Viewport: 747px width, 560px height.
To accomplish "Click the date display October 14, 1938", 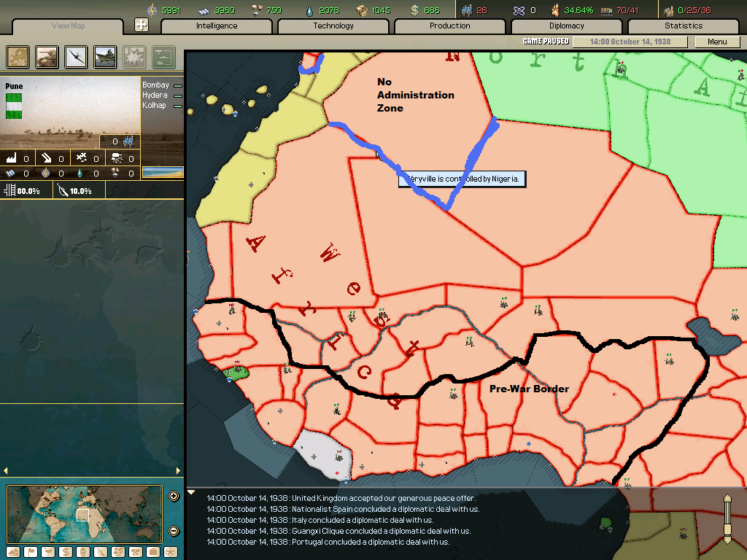I will coord(630,42).
